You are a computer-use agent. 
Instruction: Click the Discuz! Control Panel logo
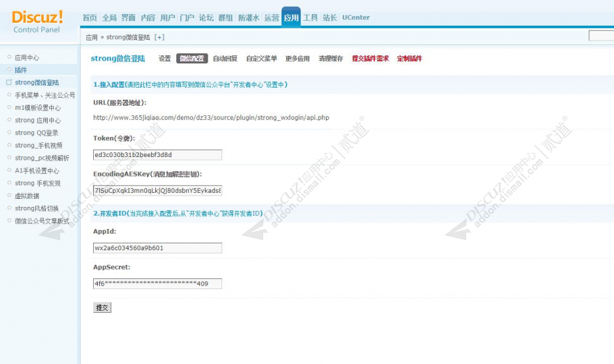(37, 22)
